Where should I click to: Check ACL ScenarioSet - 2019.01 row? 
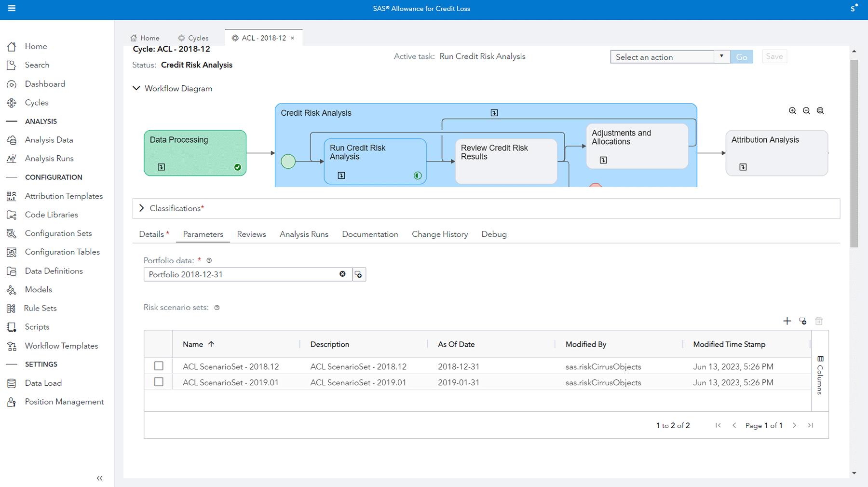(159, 382)
